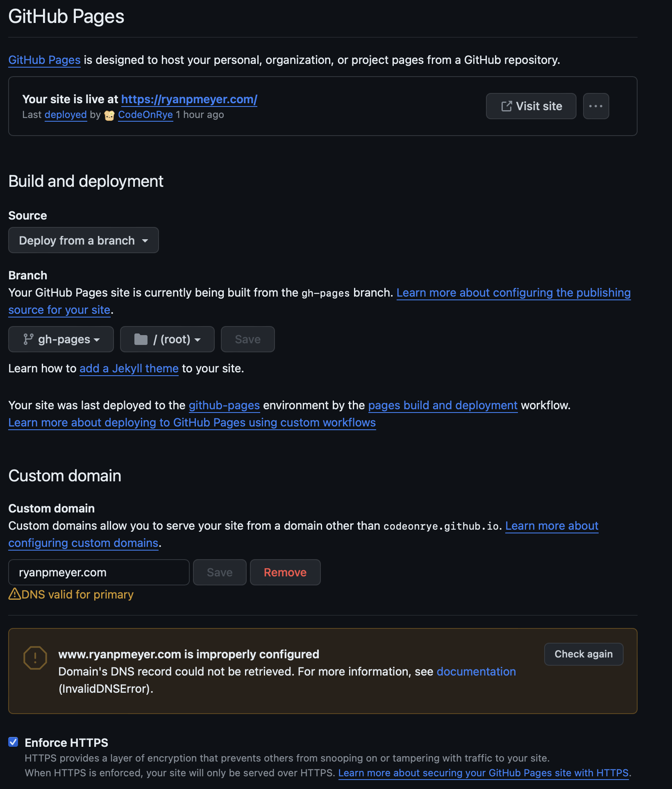Expand the gh-pages branch dropdown
672x789 pixels.
61,339
